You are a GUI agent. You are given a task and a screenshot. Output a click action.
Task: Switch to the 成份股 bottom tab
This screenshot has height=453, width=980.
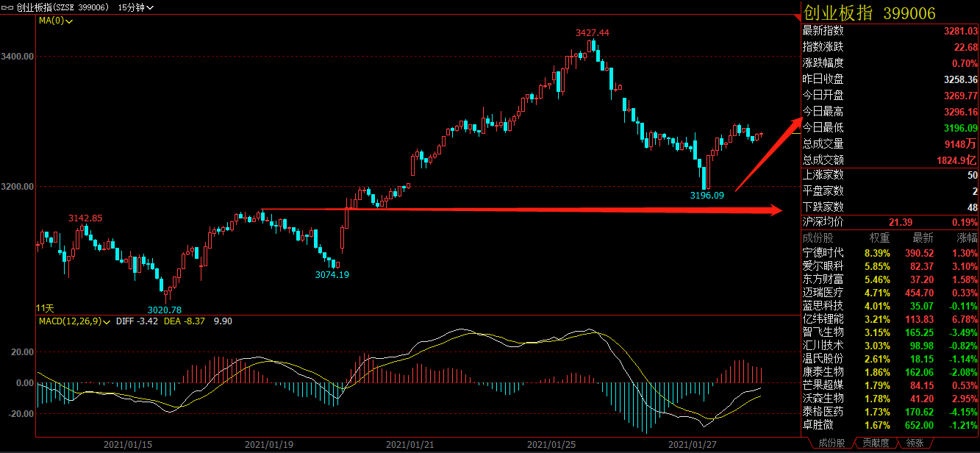831,443
